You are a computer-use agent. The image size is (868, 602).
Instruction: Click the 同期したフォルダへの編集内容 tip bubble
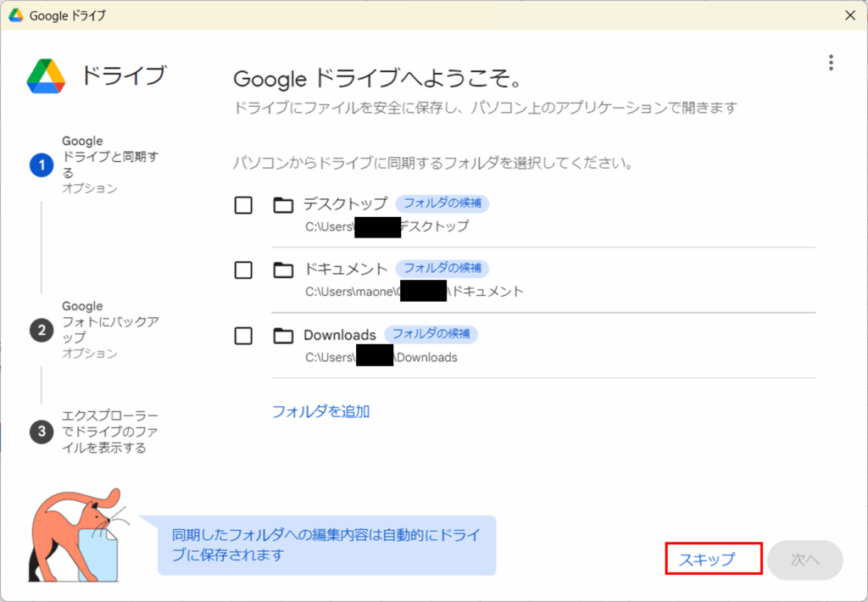pos(326,545)
